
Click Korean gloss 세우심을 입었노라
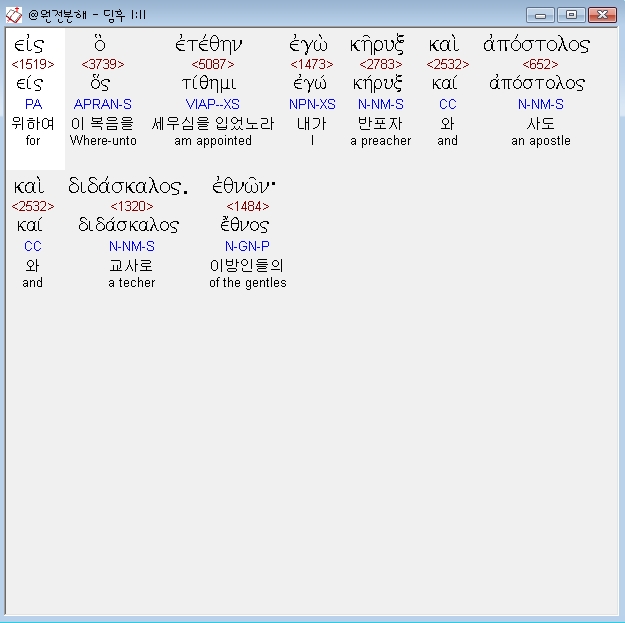212,123
